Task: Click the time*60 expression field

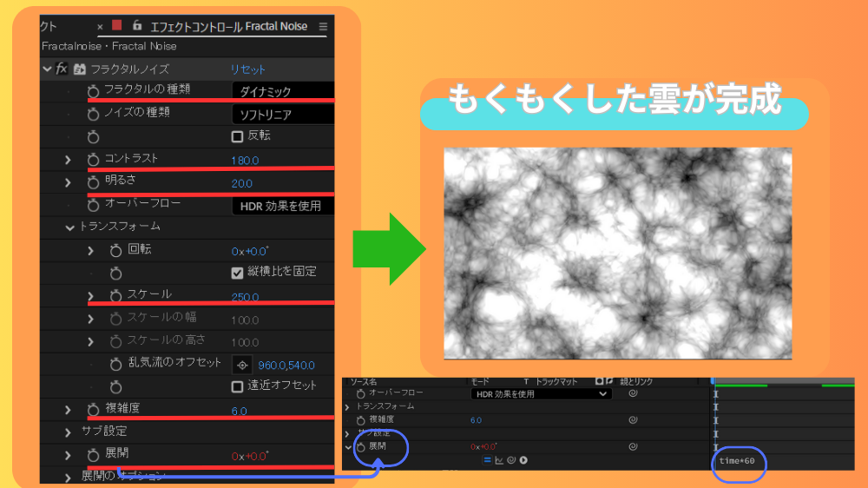Action: click(x=737, y=460)
